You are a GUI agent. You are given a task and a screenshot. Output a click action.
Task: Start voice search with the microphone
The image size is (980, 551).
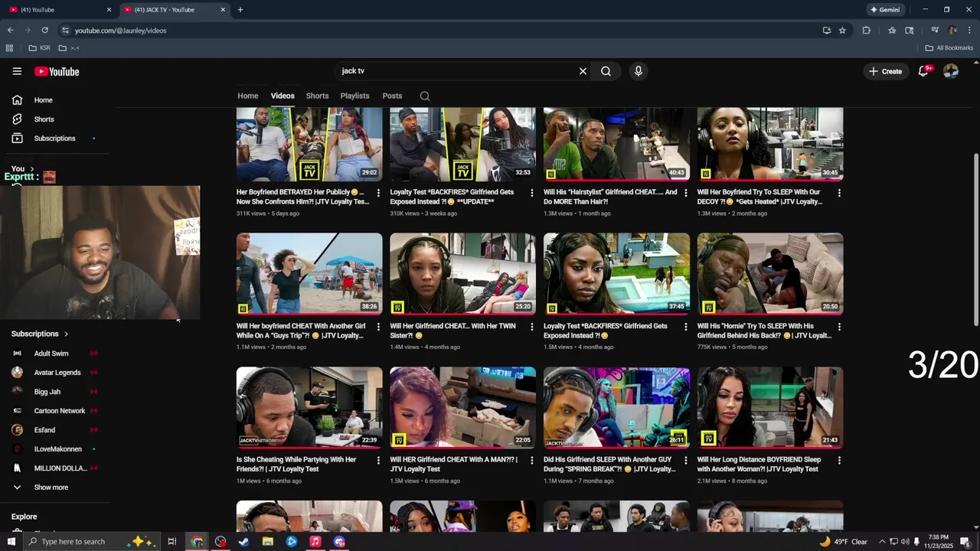639,71
